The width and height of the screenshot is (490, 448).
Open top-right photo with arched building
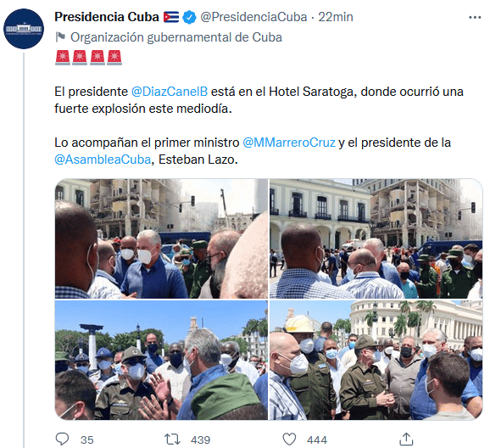pyautogui.click(x=376, y=238)
